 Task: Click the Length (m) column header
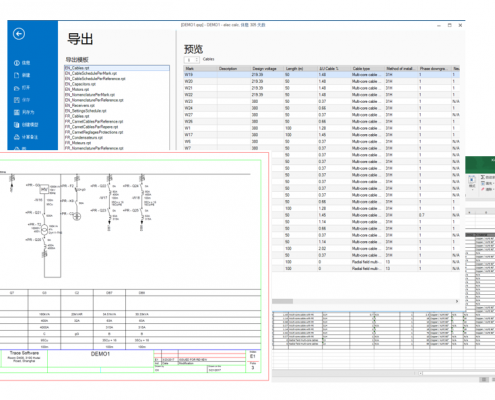[x=301, y=68]
